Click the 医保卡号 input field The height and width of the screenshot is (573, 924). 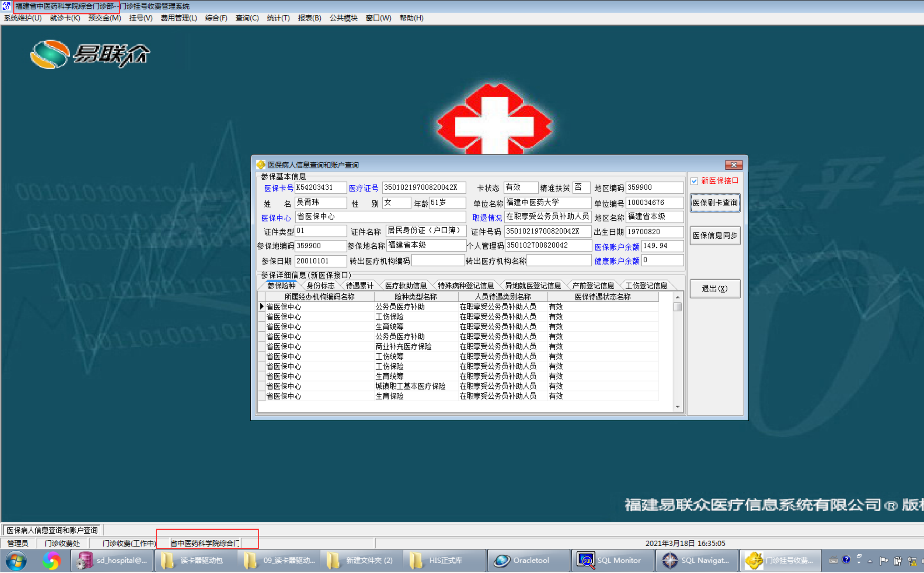[x=320, y=188]
